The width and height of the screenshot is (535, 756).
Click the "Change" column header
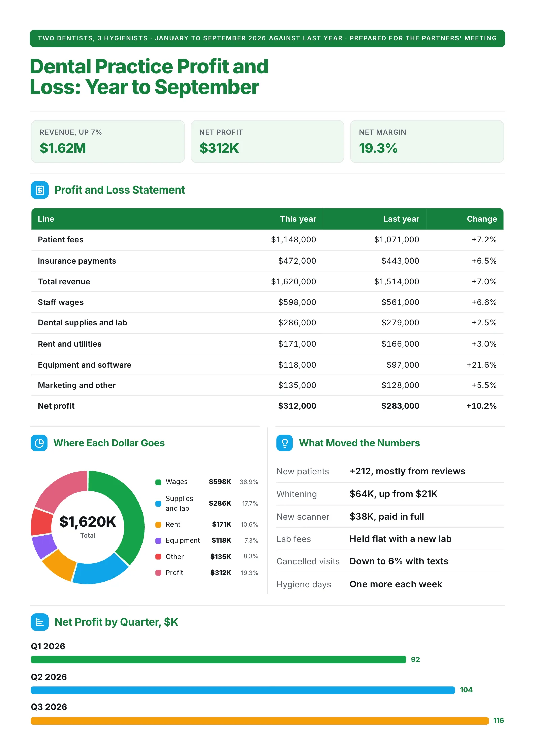(482, 219)
